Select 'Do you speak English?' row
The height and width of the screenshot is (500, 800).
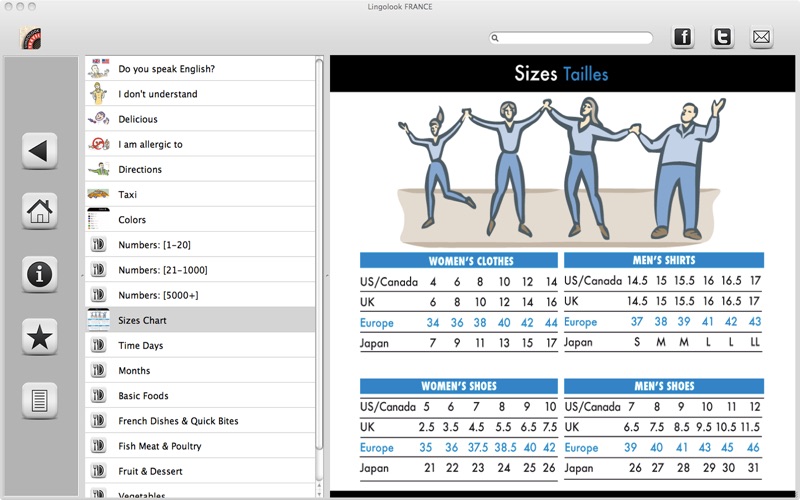(x=200, y=68)
